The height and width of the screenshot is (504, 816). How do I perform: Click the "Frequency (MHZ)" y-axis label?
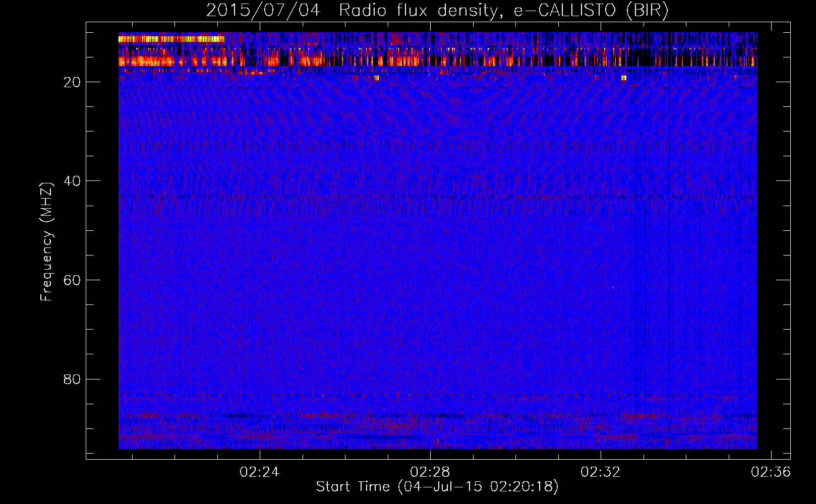coord(46,242)
